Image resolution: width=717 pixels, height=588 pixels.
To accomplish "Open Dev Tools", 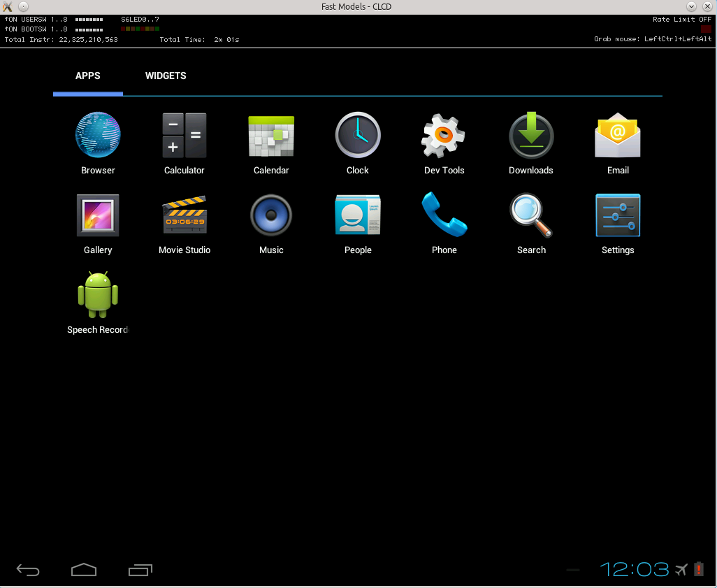I will coord(444,135).
